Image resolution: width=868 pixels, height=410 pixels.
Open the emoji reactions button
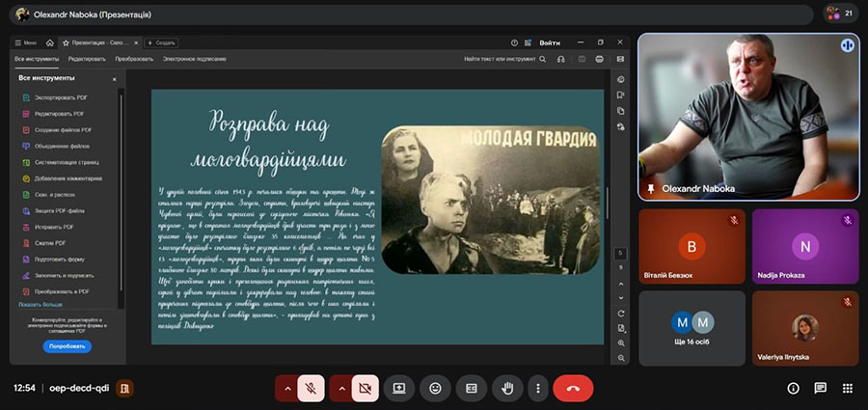pos(435,389)
